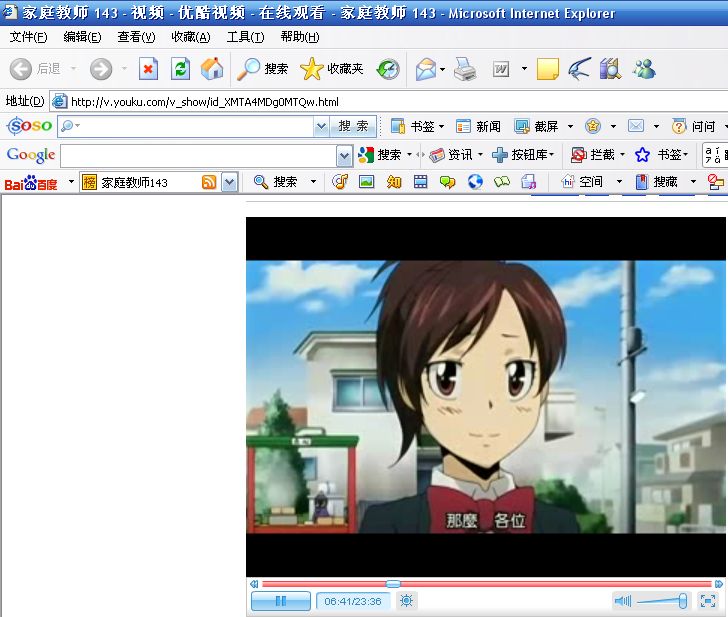Viewport: 728px width, 617px height.
Task: Open the Baidu logo dropdown arrow
Action: click(71, 181)
